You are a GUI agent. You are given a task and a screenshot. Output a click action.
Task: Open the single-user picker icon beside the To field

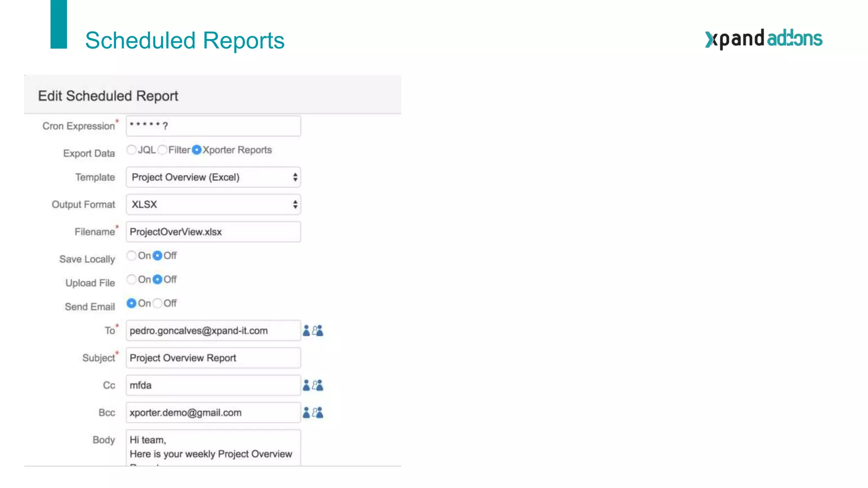click(x=306, y=331)
